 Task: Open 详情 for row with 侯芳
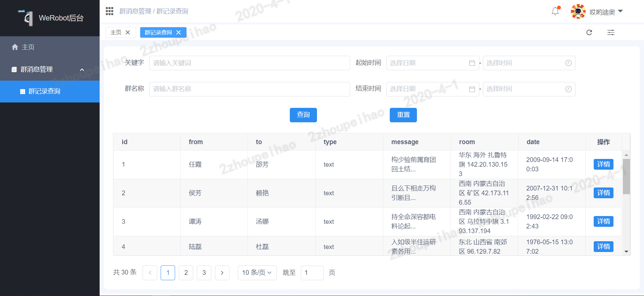coord(603,193)
